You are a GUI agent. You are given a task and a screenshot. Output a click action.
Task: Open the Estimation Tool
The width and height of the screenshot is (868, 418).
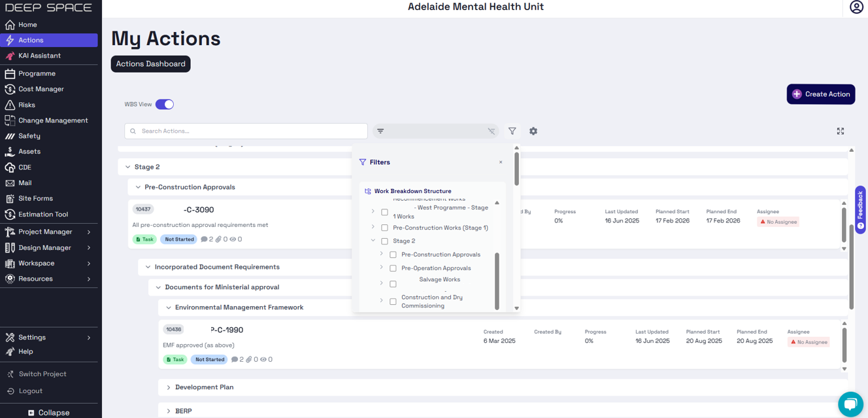[x=43, y=215]
